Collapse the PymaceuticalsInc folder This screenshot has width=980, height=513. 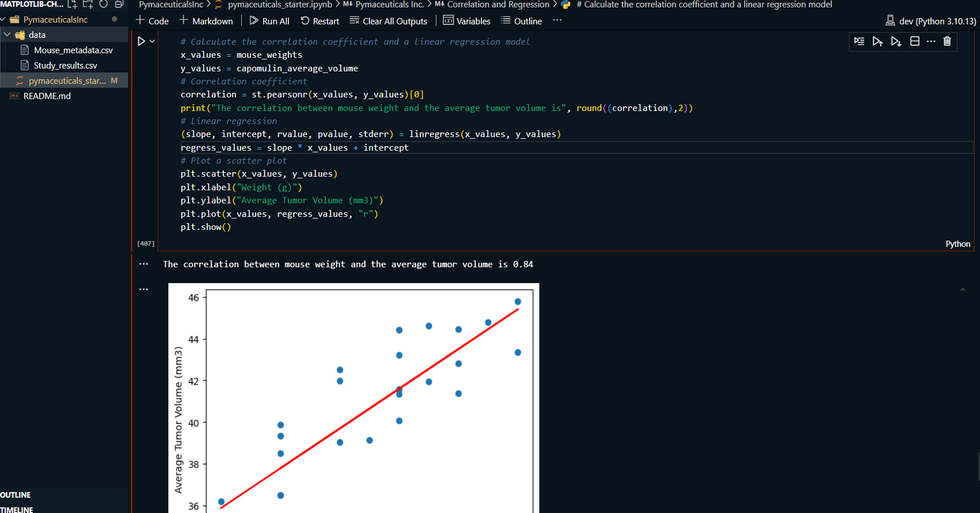click(x=3, y=20)
